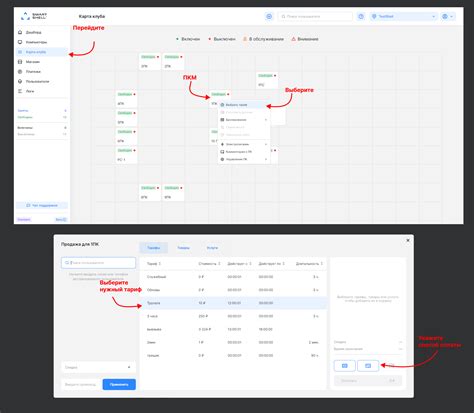The image size is (474, 413).
Task: Click the blue icon right of the search field
Action: [361, 16]
